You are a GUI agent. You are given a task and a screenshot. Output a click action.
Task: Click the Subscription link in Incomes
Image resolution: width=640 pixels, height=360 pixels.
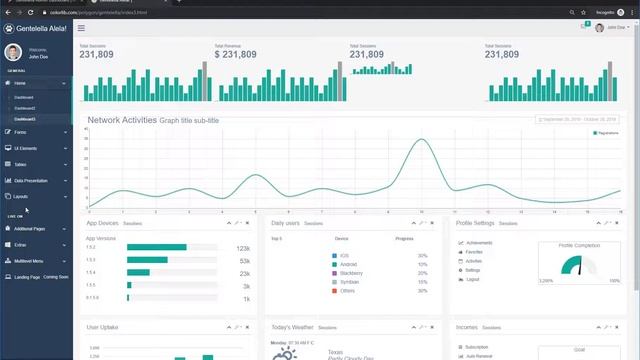(x=476, y=347)
